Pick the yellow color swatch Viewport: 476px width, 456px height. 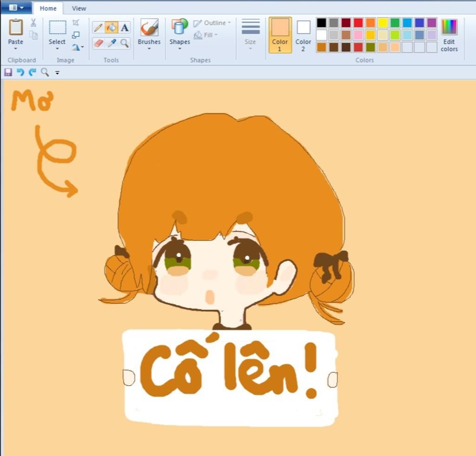tap(383, 22)
